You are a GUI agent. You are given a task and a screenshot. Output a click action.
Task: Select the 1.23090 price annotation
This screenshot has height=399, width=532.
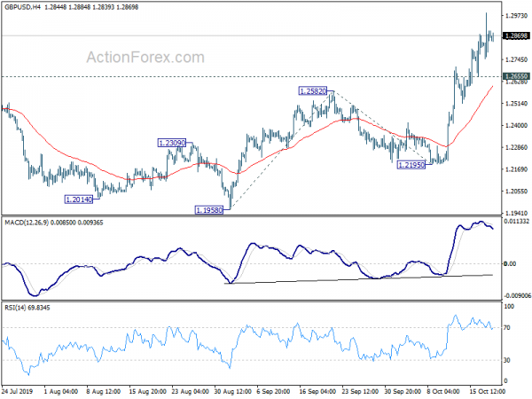click(x=172, y=143)
